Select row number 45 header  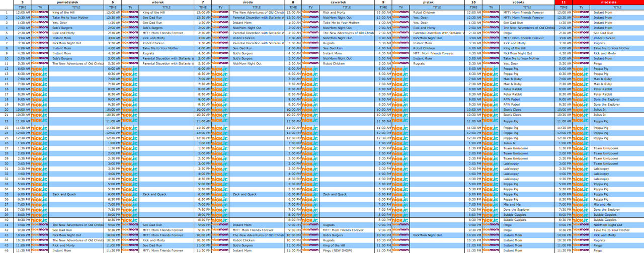coord(7,245)
